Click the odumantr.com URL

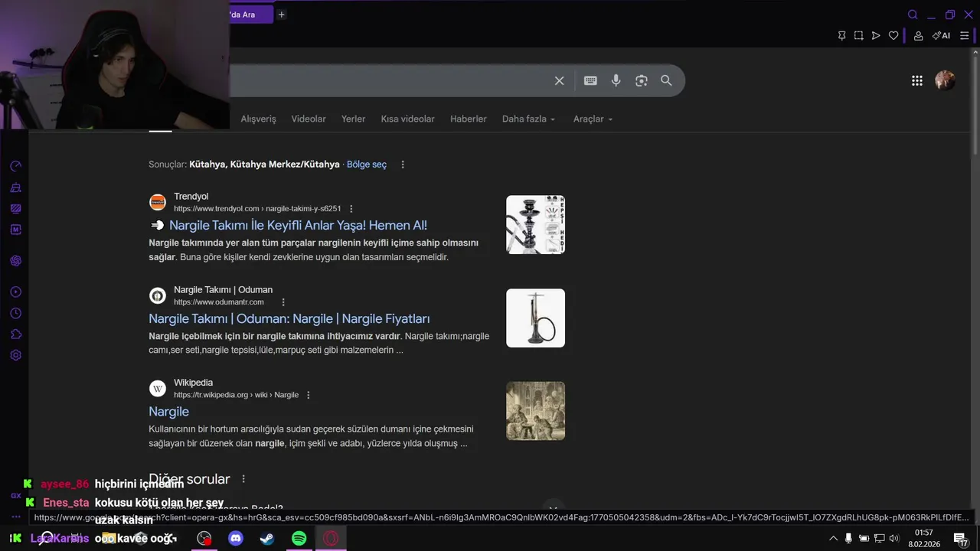coord(219,302)
